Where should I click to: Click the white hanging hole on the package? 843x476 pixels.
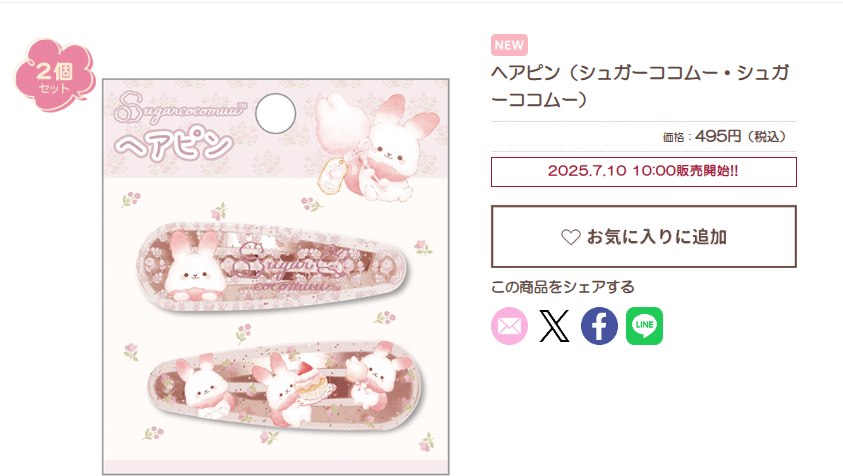pos(275,113)
